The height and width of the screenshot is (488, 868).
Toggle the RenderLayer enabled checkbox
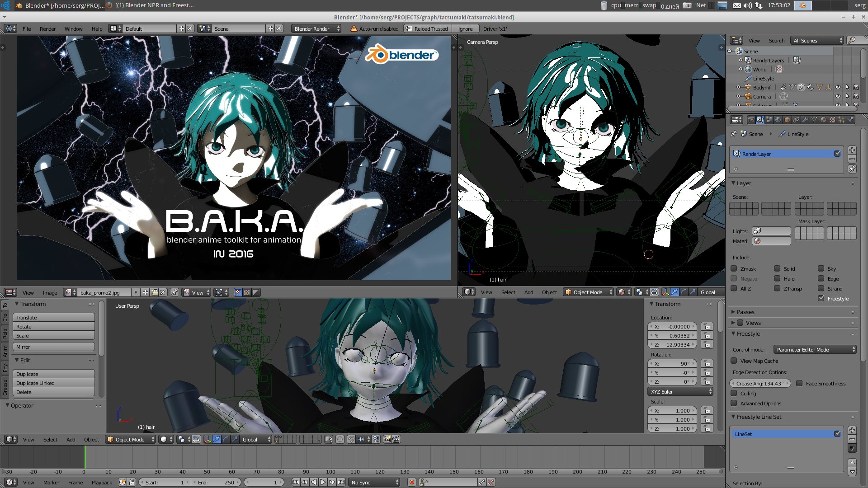pos(837,154)
